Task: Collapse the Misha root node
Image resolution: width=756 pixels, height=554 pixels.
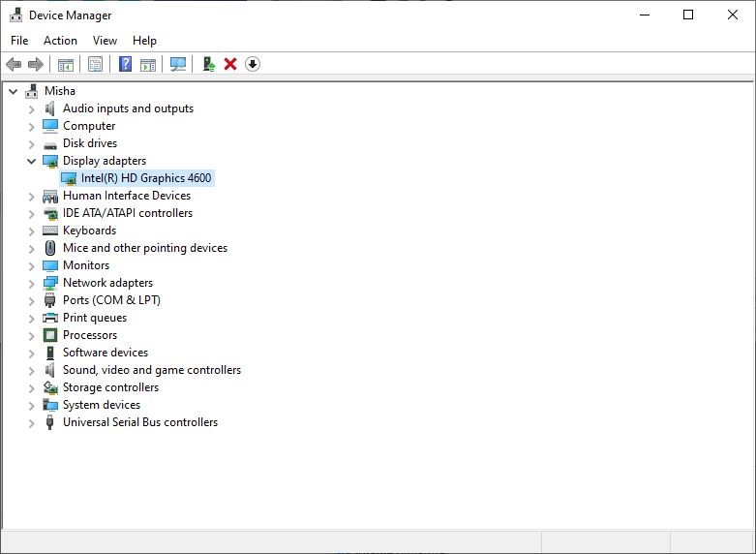Action: point(13,91)
